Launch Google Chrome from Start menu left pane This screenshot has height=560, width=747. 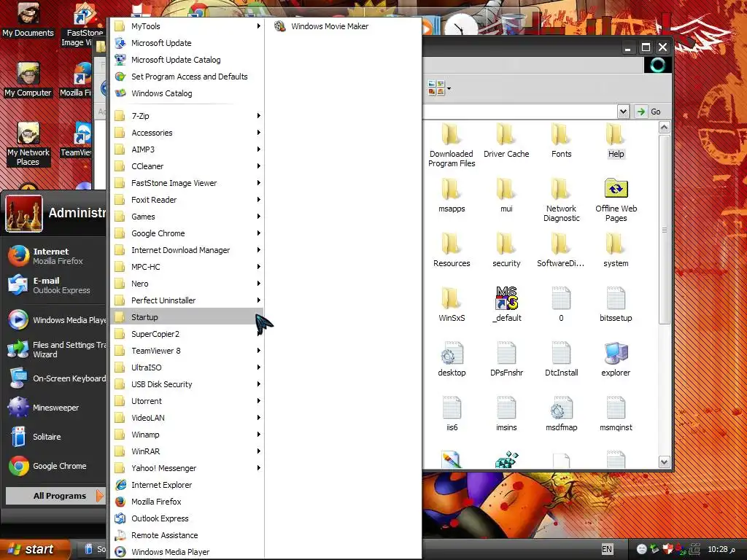tap(54, 466)
